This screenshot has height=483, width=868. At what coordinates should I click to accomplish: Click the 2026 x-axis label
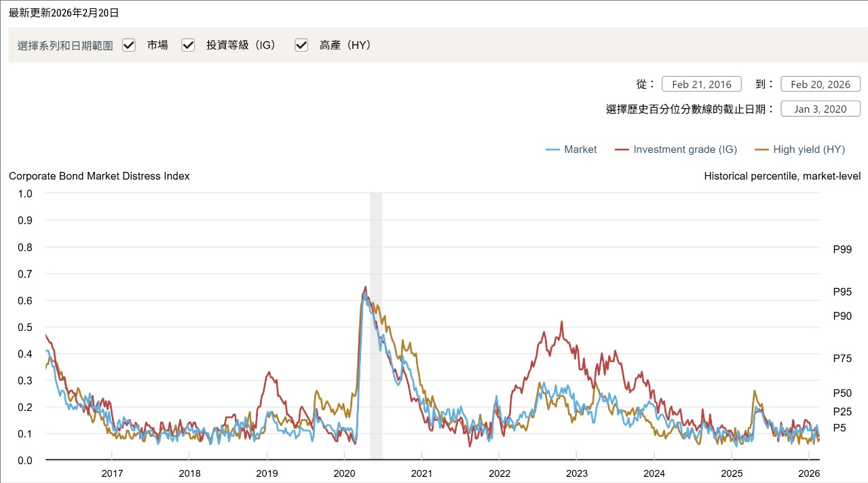(809, 473)
